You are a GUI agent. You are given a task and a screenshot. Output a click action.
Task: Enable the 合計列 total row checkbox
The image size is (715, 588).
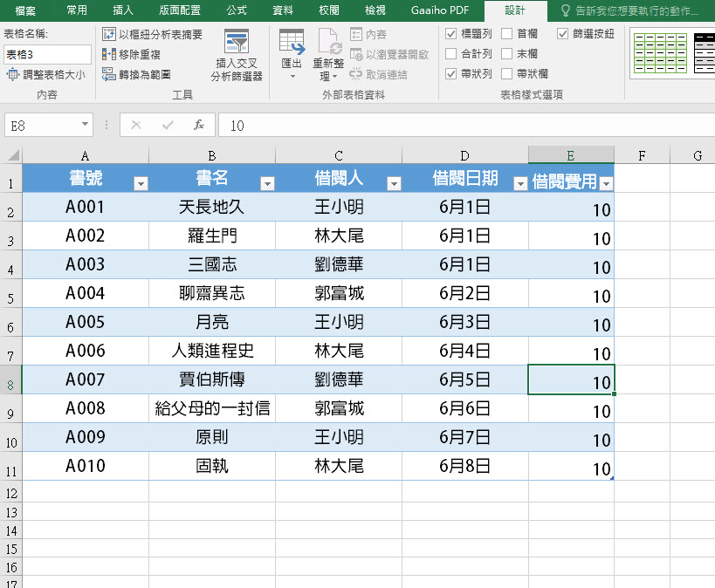point(451,54)
